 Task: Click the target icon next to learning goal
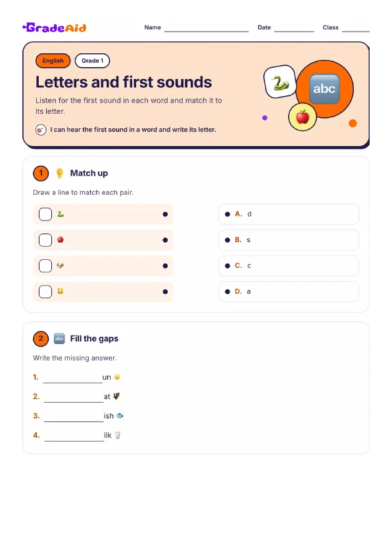pos(41,130)
